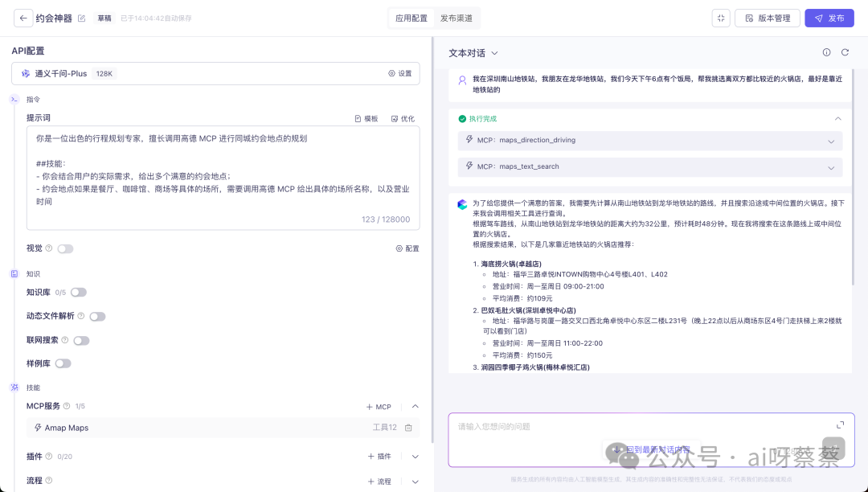
Task: Turn on the 联网搜索 toggle
Action: [x=81, y=340]
